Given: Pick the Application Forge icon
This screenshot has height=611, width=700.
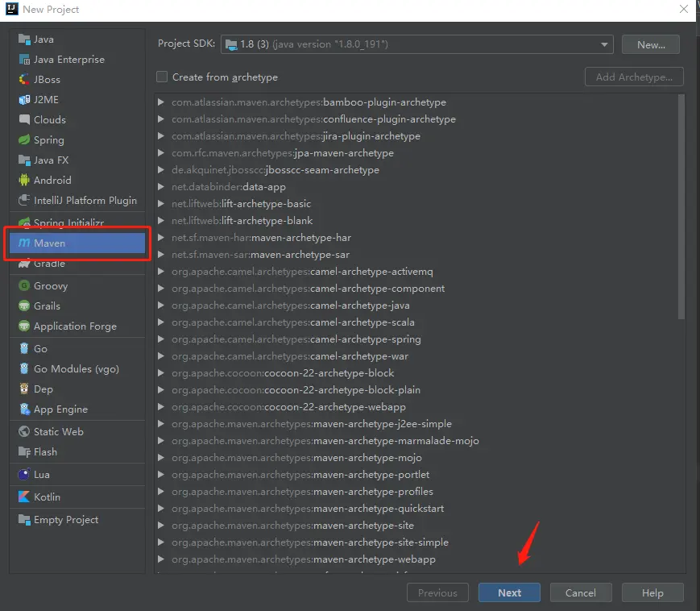Looking at the screenshot, I should tap(24, 326).
